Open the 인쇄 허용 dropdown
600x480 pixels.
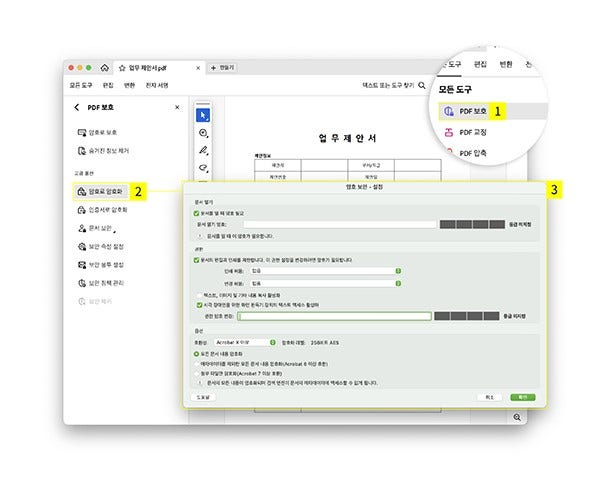[x=326, y=271]
